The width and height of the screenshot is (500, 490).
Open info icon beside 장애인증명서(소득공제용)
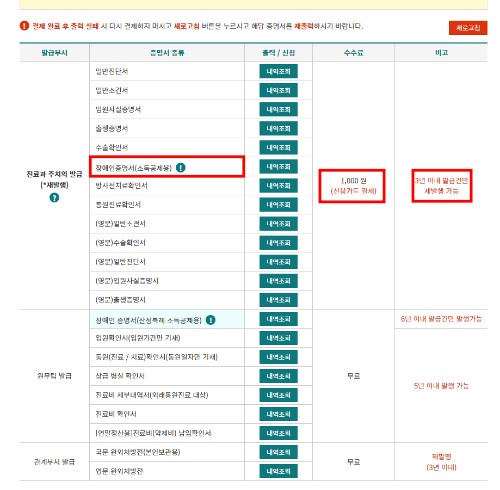click(181, 167)
